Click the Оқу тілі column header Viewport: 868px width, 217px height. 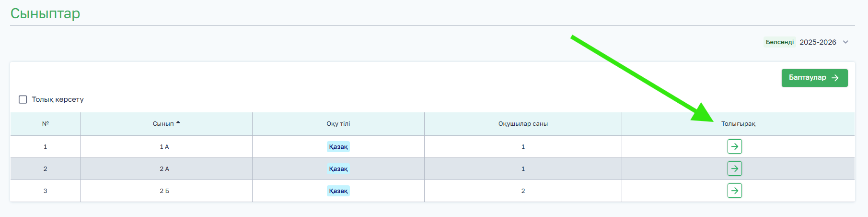pos(338,124)
